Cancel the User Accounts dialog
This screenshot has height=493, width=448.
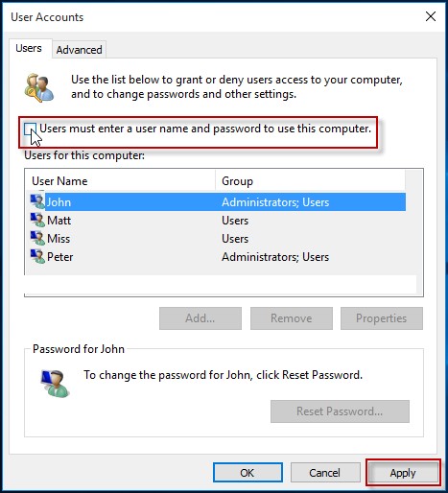pos(325,473)
